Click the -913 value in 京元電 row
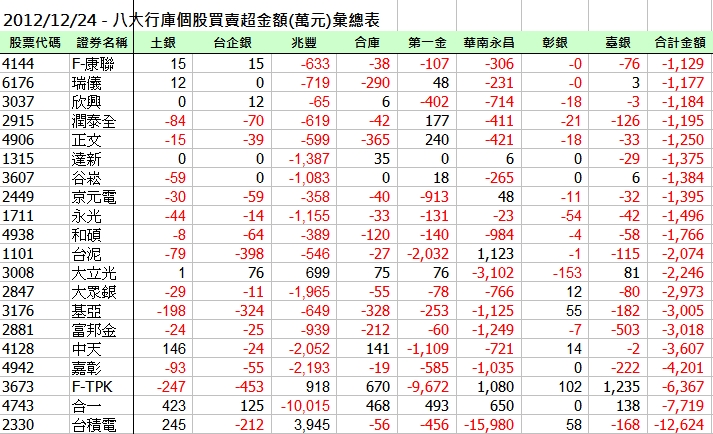The width and height of the screenshot is (713, 434). coord(434,197)
